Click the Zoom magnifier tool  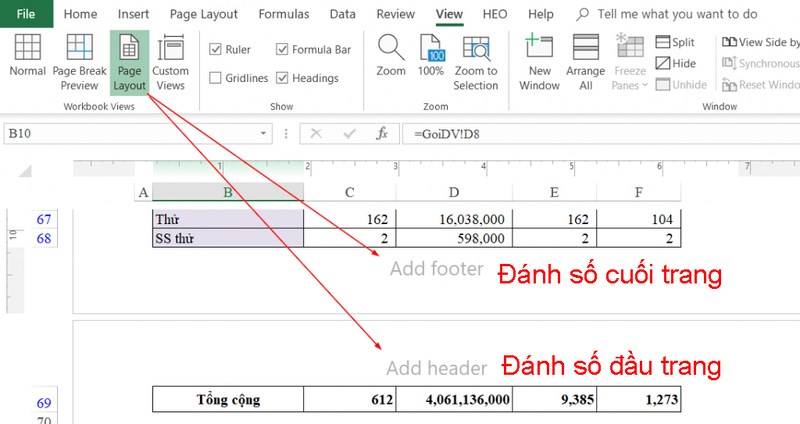coord(391,55)
